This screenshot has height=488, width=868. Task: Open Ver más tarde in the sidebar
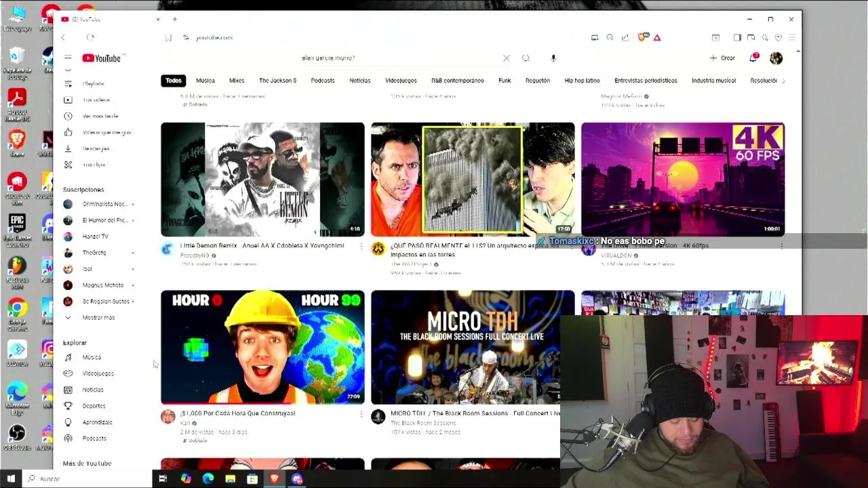point(99,116)
